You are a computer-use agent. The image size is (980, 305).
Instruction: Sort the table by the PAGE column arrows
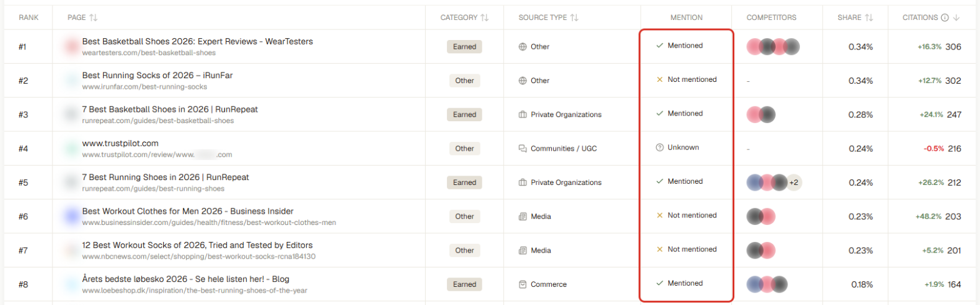coord(93,17)
